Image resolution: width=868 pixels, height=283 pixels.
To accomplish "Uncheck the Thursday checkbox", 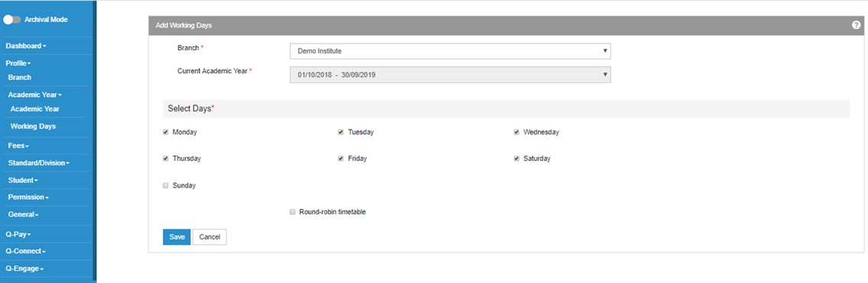I will pos(166,158).
